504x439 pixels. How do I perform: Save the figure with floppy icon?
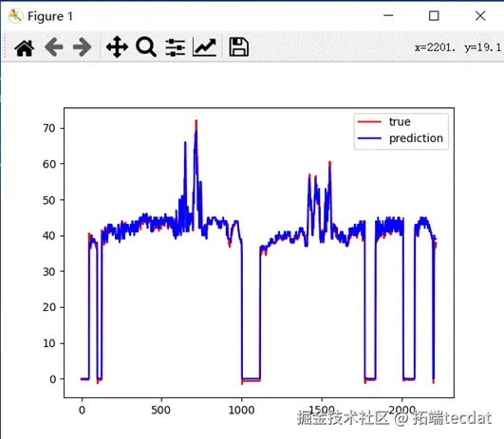point(238,46)
